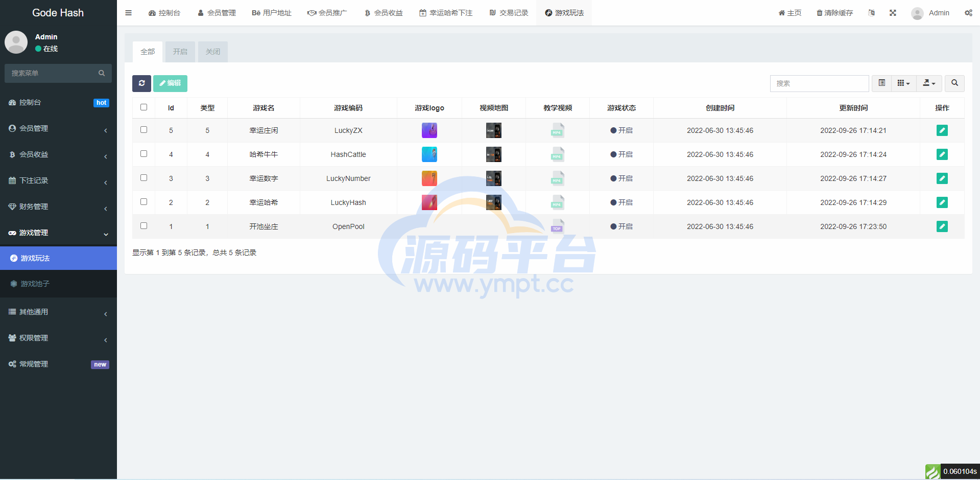Check the row checkbox for 幸运数字
980x480 pixels.
point(144,178)
